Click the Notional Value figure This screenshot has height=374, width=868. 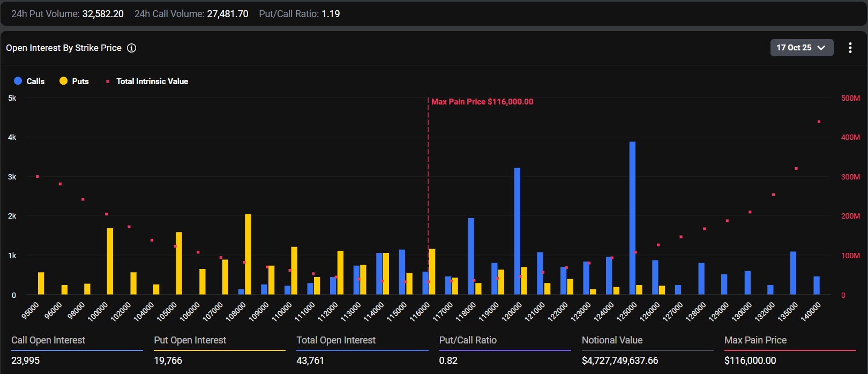pyautogui.click(x=619, y=361)
